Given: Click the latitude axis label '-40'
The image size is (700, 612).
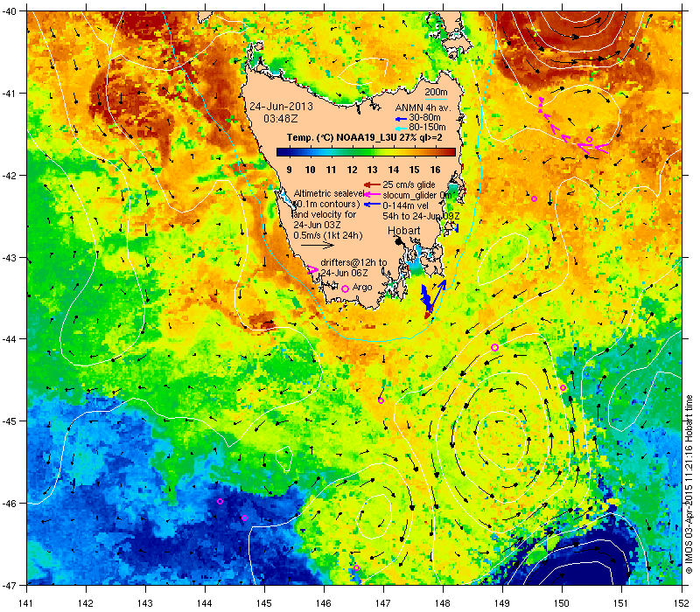Looking at the screenshot, I should 9,11.
